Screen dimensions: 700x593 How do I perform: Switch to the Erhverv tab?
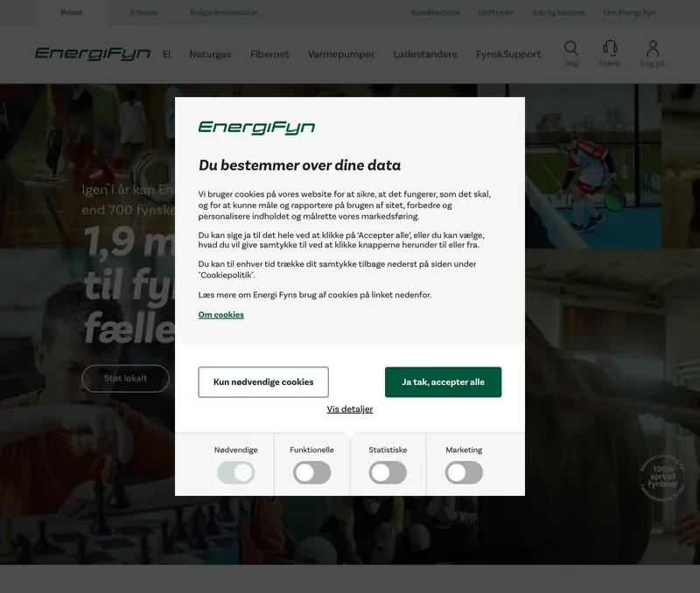tap(144, 12)
